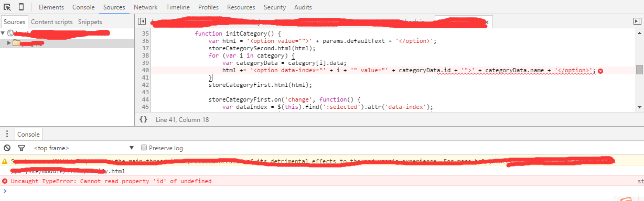Click the red error icon on line 40
The height and width of the screenshot is (201, 644).
tap(600, 71)
